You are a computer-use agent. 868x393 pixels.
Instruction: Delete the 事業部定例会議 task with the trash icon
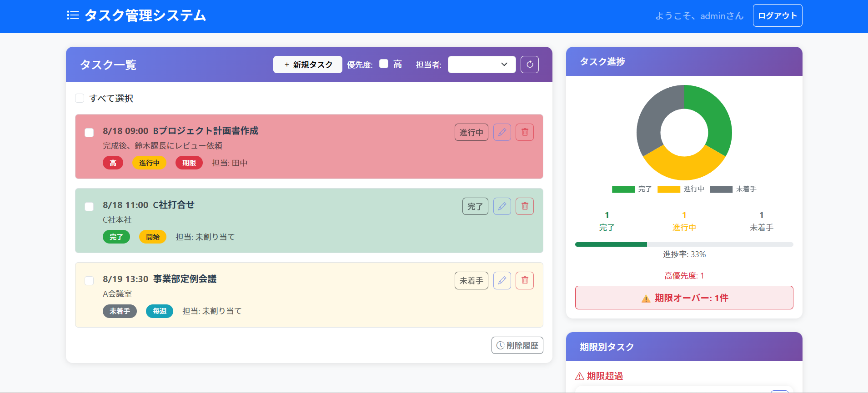525,280
